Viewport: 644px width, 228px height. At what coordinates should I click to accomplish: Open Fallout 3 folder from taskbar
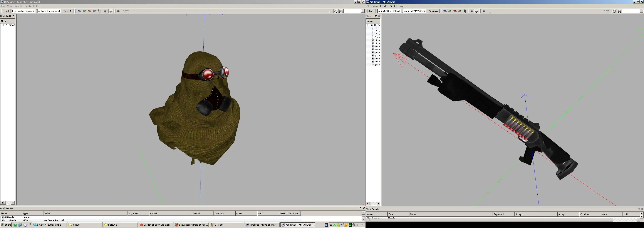(120, 225)
